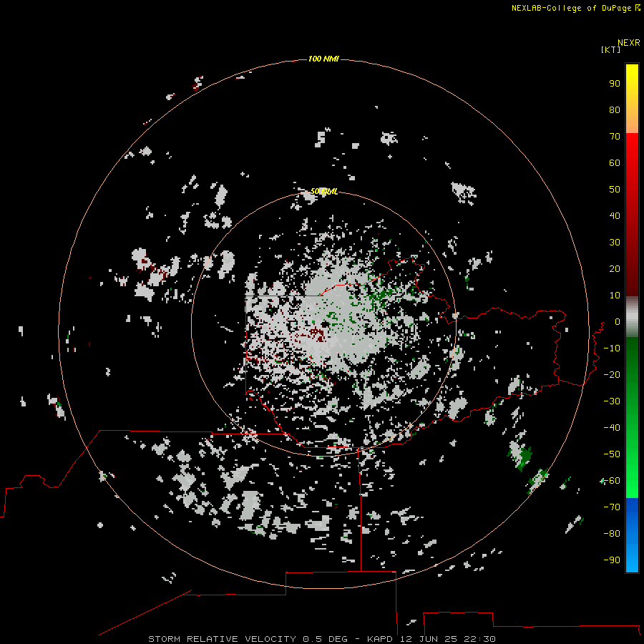Select the 60 value on the velocity scale
This screenshot has width=644, height=644.
pos(615,162)
